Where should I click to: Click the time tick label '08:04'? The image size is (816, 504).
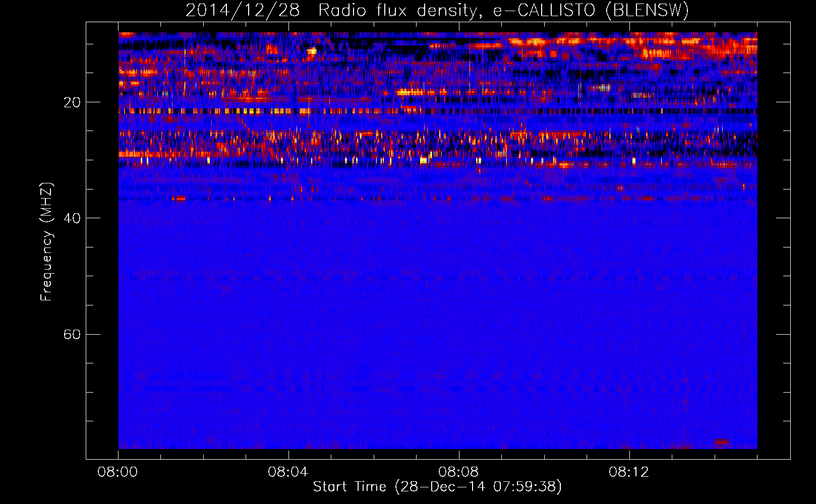click(x=288, y=472)
